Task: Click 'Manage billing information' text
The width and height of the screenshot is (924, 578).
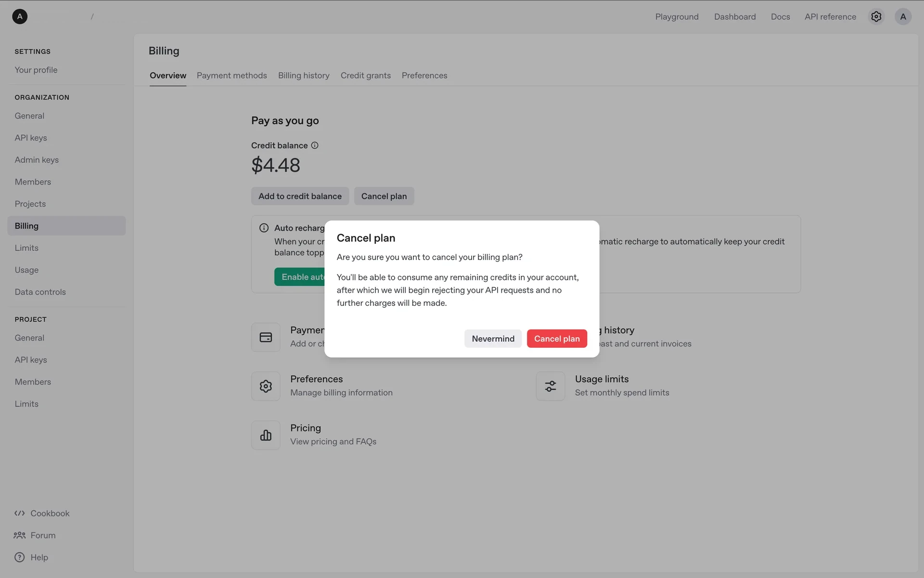Action: tap(341, 393)
